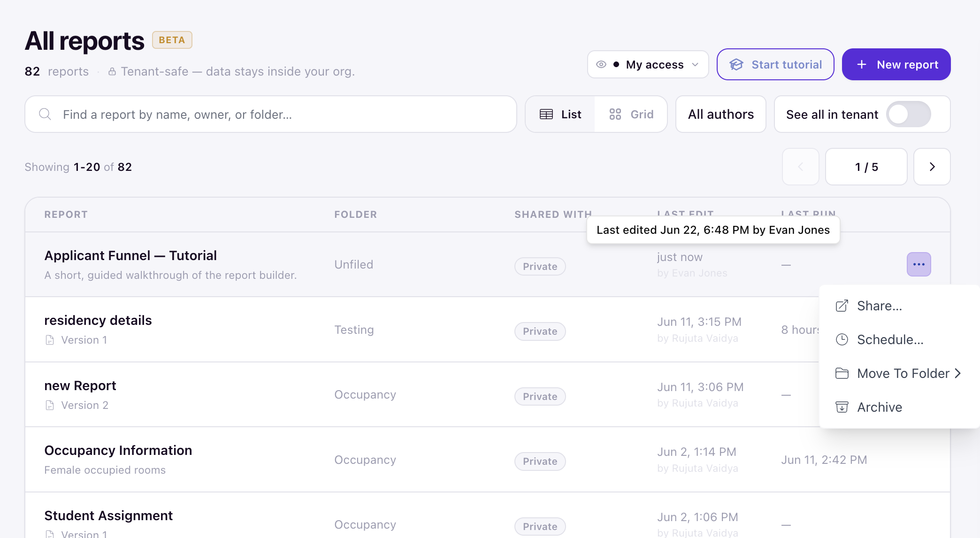This screenshot has width=980, height=538.
Task: Choose Schedule... from the context menu
Action: (x=899, y=339)
